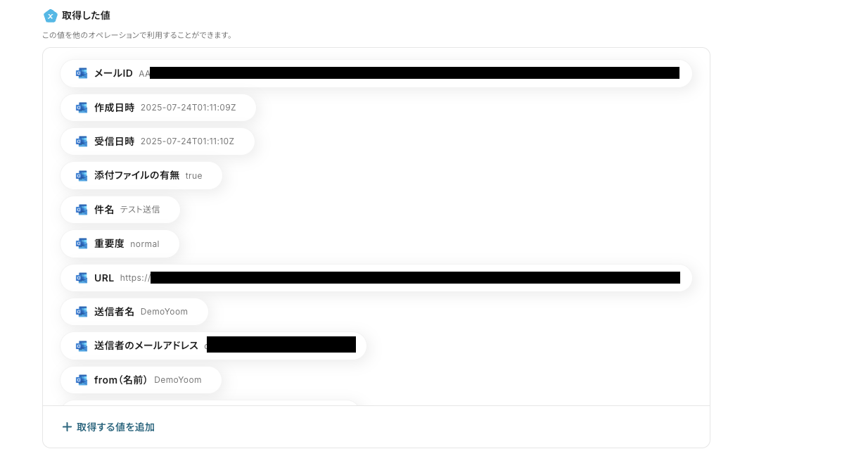Click the Outlook icon beside 重要度
Viewport: 868px width, 456px height.
[x=82, y=243]
